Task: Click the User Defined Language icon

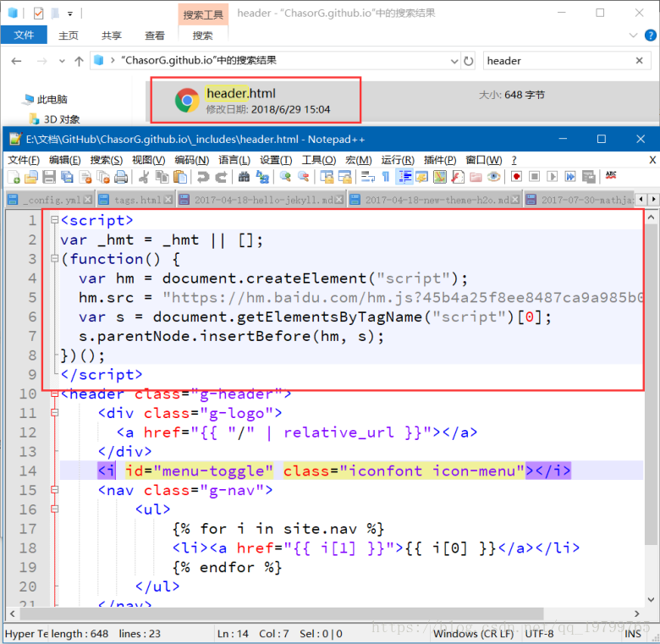Action: (421, 177)
